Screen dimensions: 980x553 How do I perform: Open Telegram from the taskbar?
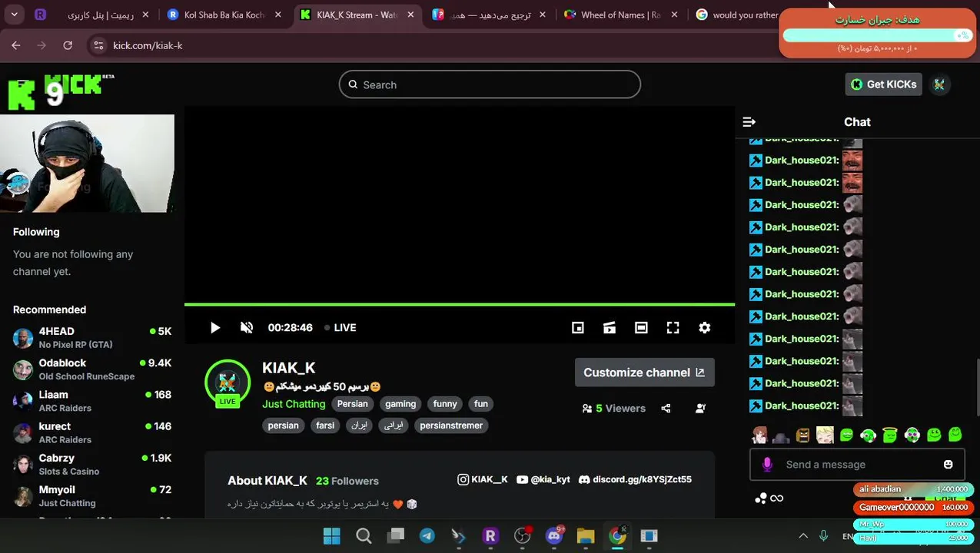[427, 536]
